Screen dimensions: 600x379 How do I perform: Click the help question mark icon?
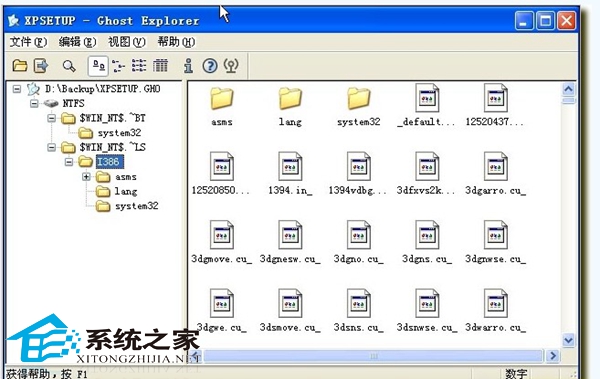click(x=210, y=66)
